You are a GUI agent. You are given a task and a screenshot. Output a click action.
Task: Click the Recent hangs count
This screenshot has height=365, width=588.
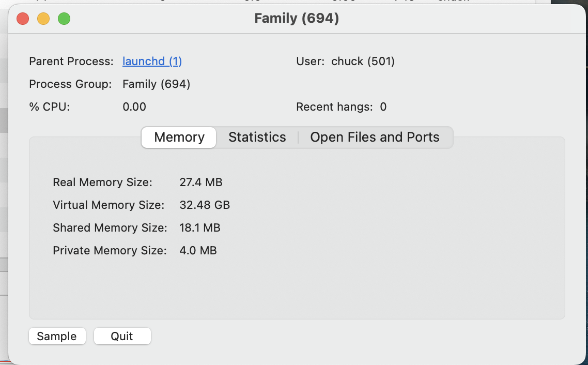[383, 107]
